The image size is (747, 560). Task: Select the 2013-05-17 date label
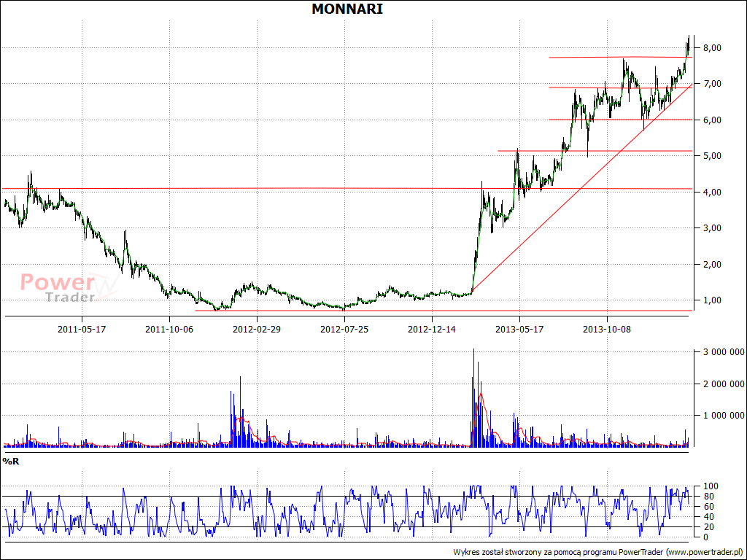519,329
